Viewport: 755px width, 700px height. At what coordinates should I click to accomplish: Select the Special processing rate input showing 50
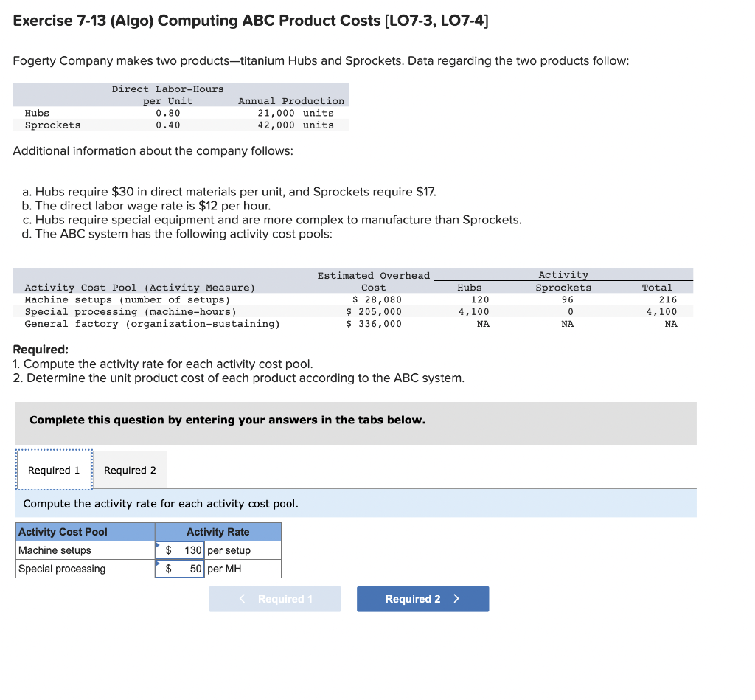tap(179, 568)
